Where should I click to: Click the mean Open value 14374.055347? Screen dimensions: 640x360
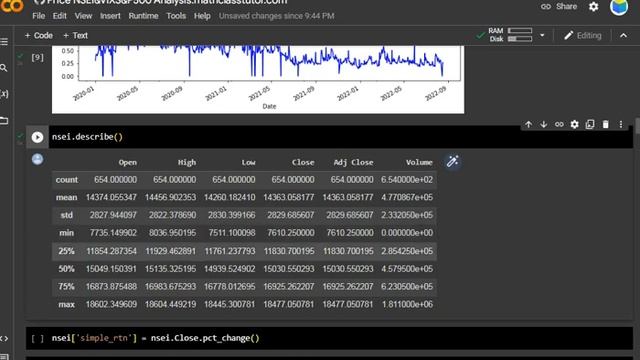pyautogui.click(x=111, y=198)
